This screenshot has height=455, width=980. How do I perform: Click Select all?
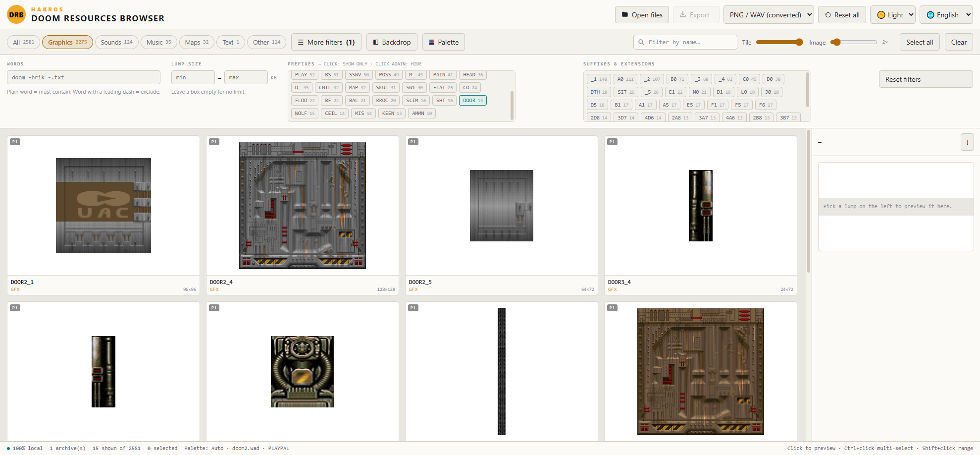920,42
